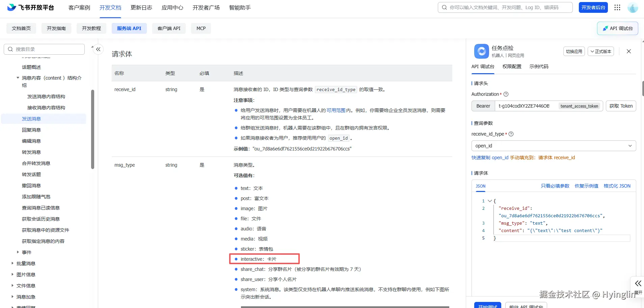Focus the 搜索目录 sidebar search field
Screen dimensions: 644x308
[44, 49]
